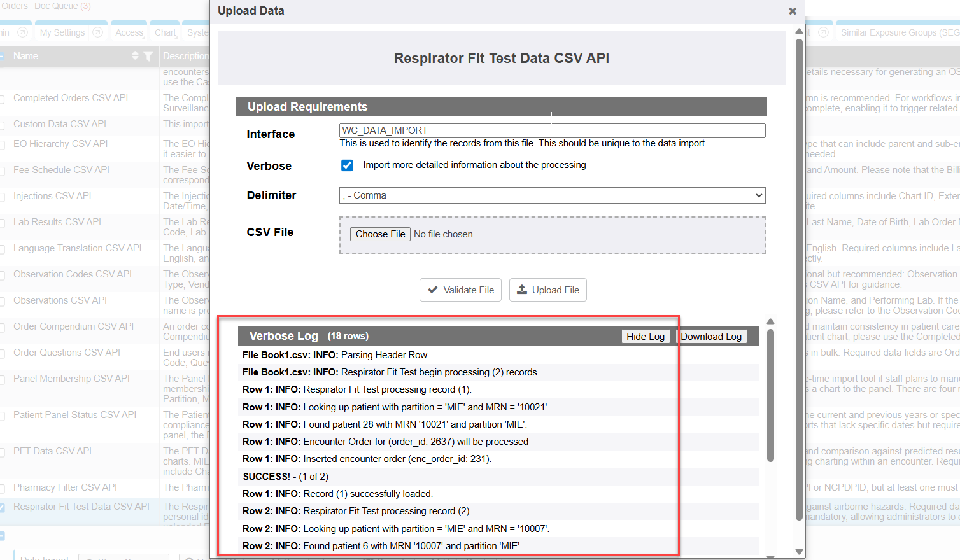This screenshot has height=560, width=960.
Task: Check the Pharmacy Filter CSV API row checkbox
Action: [x=2, y=488]
